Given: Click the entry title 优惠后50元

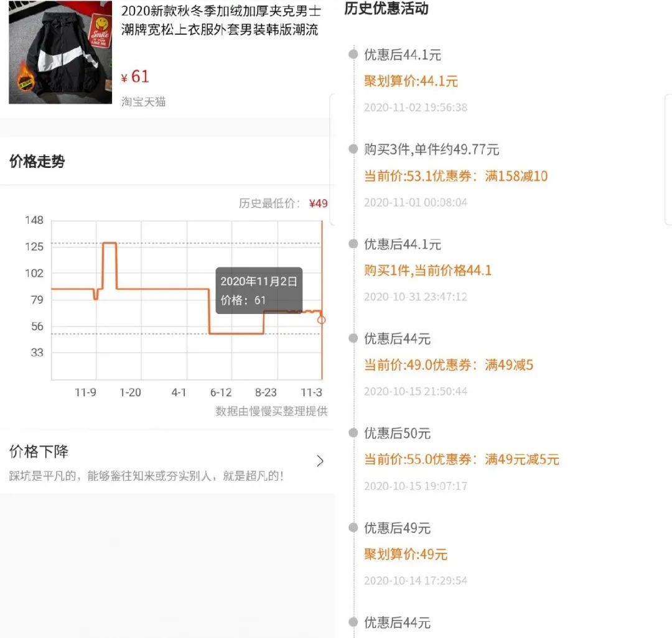Looking at the screenshot, I should [x=397, y=433].
